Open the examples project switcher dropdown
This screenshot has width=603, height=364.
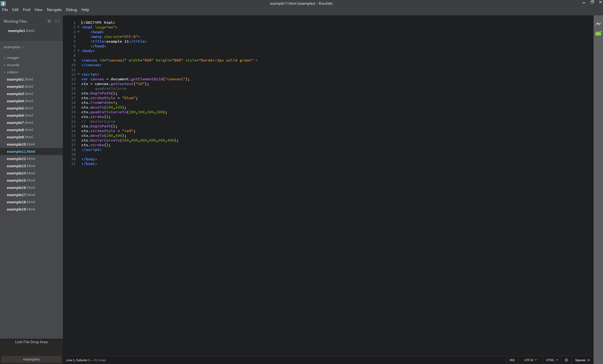tap(14, 47)
